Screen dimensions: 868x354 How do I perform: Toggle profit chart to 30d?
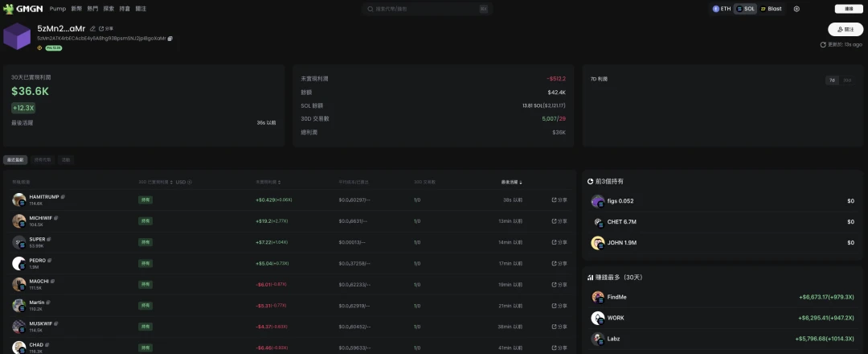847,80
